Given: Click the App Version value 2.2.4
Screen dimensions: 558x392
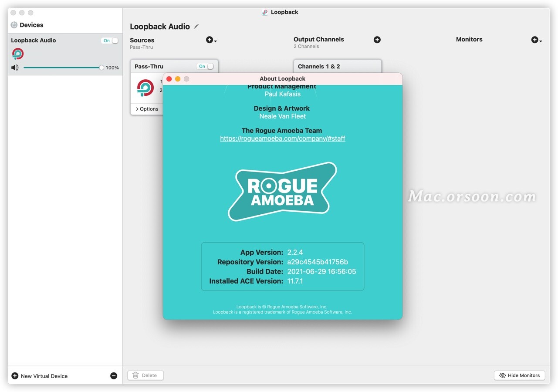Looking at the screenshot, I should [295, 252].
